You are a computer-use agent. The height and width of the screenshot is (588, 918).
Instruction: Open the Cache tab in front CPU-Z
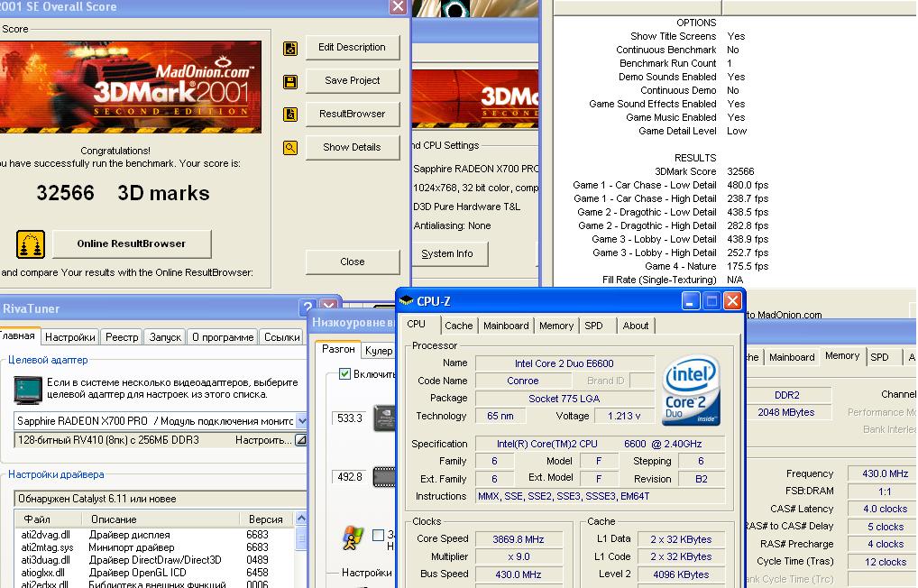pos(458,326)
